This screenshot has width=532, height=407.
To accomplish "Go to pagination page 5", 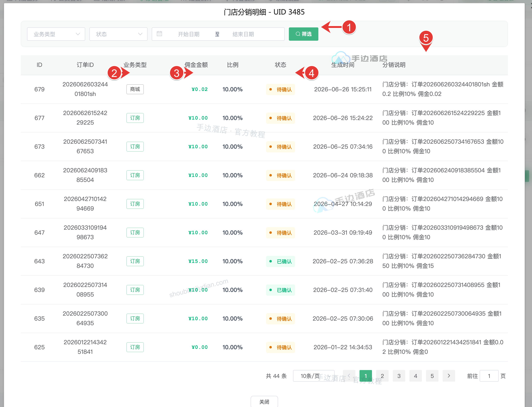I will (432, 376).
